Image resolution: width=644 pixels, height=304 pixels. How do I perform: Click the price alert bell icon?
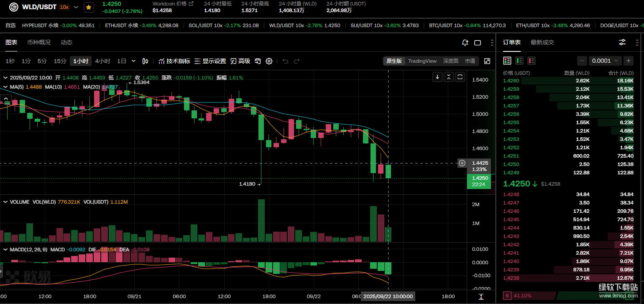(x=465, y=43)
